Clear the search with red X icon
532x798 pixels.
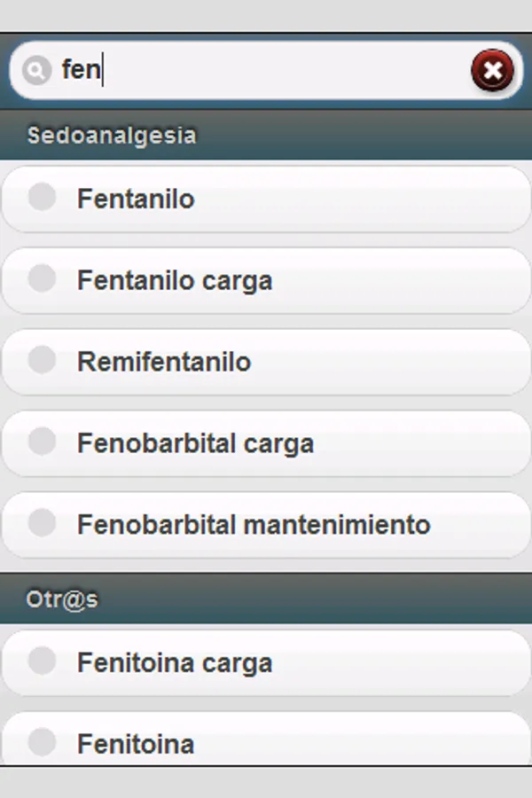492,70
